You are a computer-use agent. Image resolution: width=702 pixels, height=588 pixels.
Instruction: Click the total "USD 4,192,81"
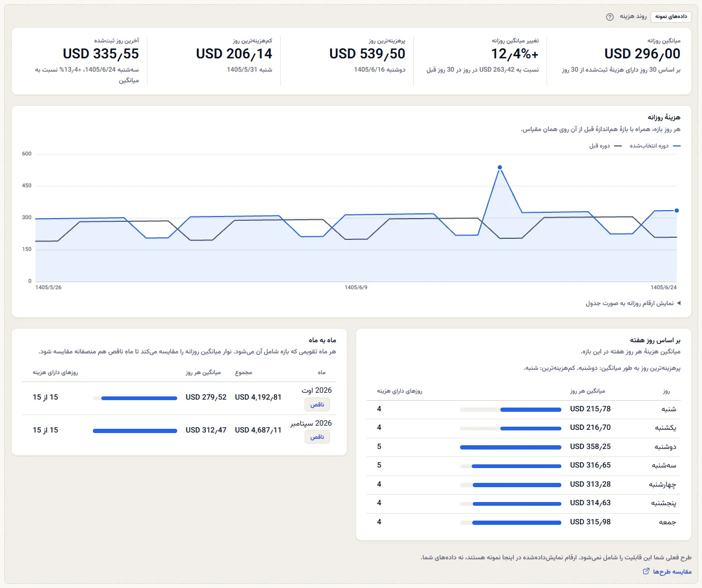tap(258, 397)
